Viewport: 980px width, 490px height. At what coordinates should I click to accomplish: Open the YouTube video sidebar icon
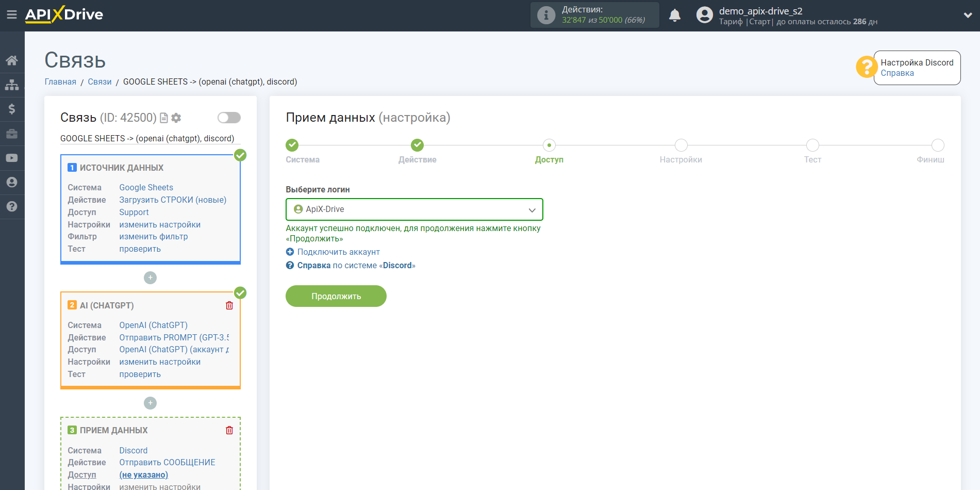(x=12, y=158)
